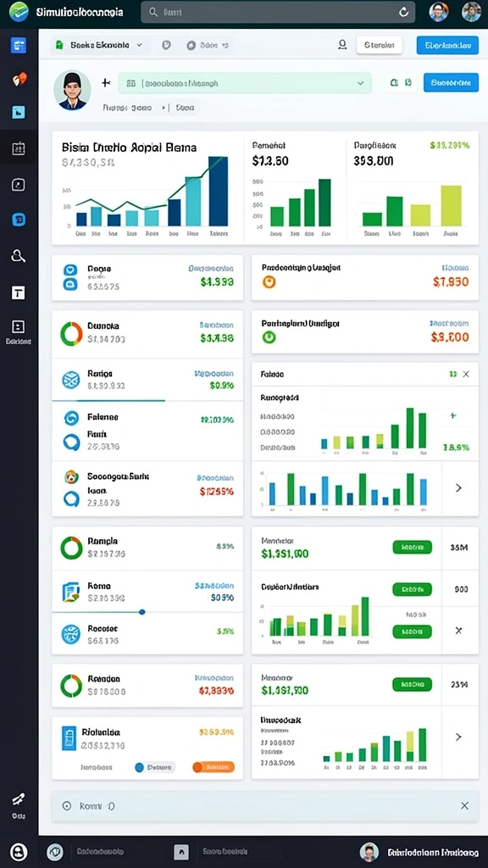Click into the top search field

278,12
